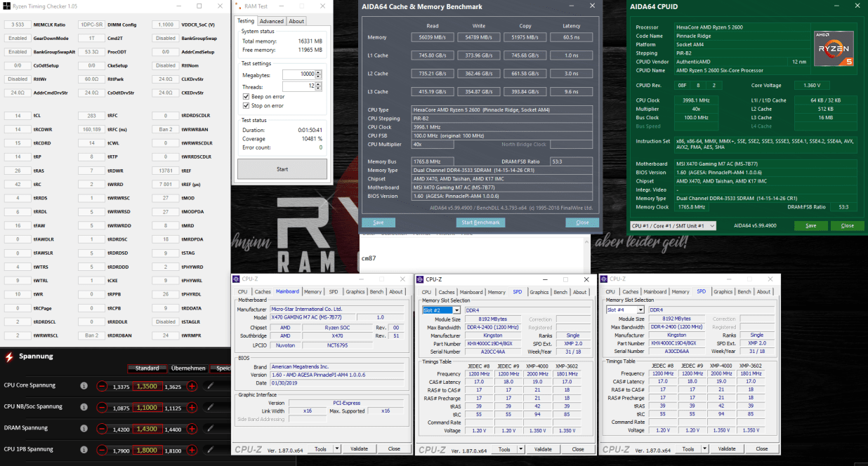
Task: Open the Bench tab in the Mainboard CPU-Z window
Action: point(376,292)
